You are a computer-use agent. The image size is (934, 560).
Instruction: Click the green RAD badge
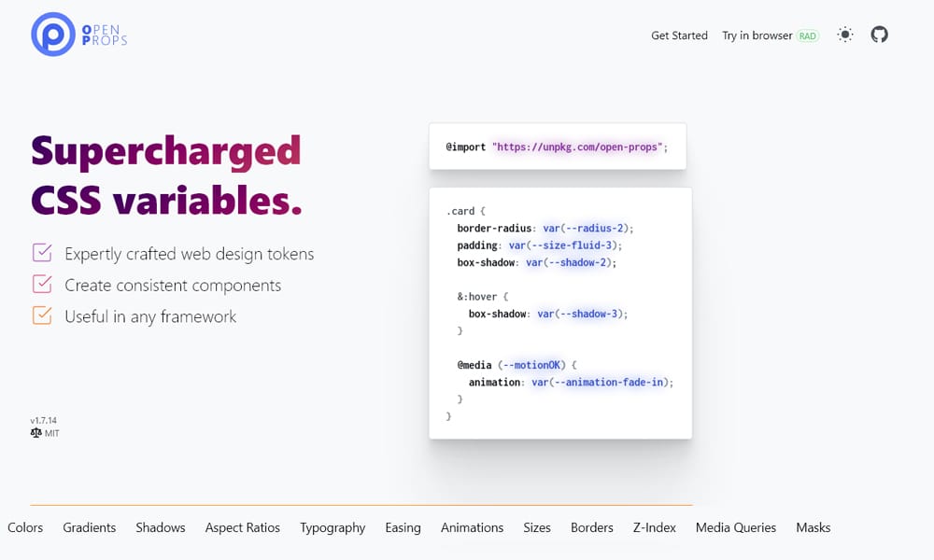pos(807,36)
